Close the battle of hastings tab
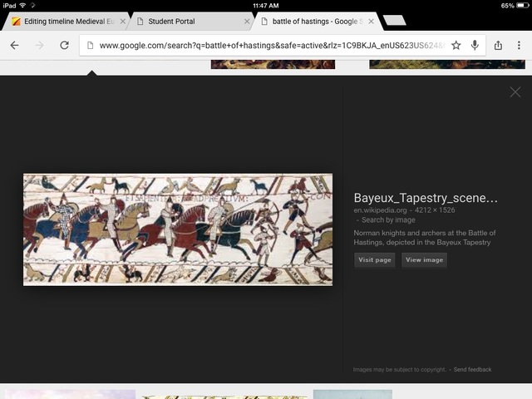 pyautogui.click(x=372, y=22)
